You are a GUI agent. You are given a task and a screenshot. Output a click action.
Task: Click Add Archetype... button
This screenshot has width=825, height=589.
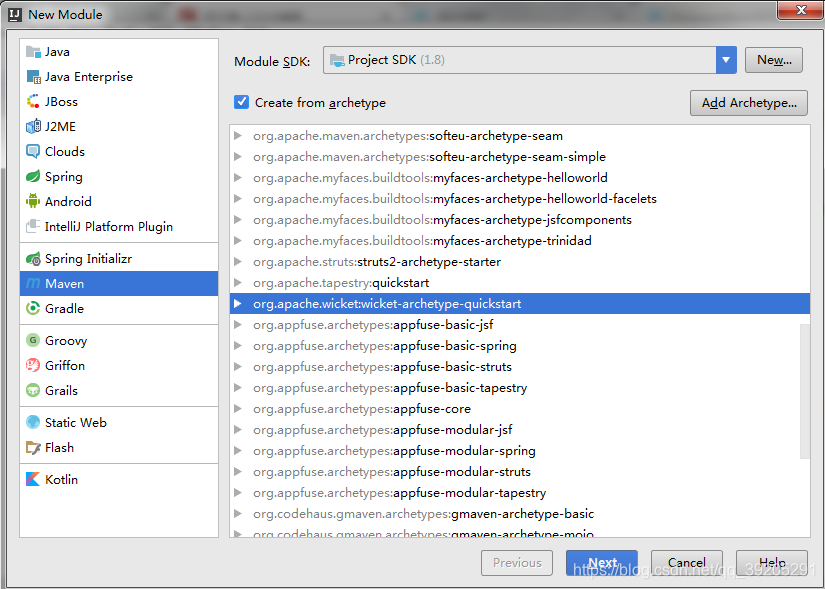(749, 103)
